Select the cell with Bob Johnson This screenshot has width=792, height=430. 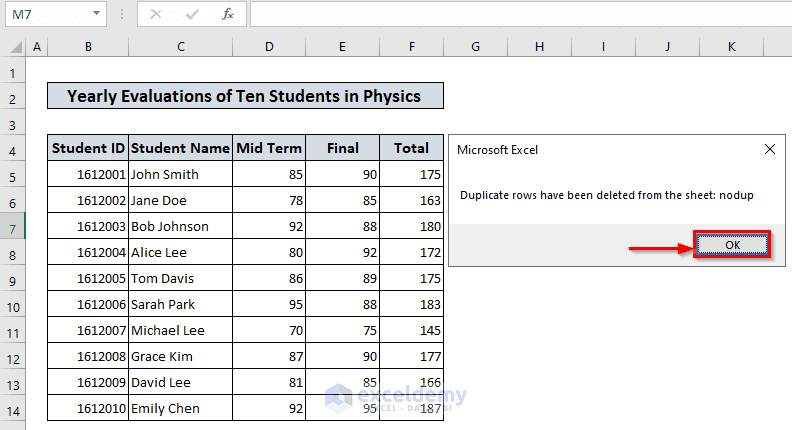[180, 226]
